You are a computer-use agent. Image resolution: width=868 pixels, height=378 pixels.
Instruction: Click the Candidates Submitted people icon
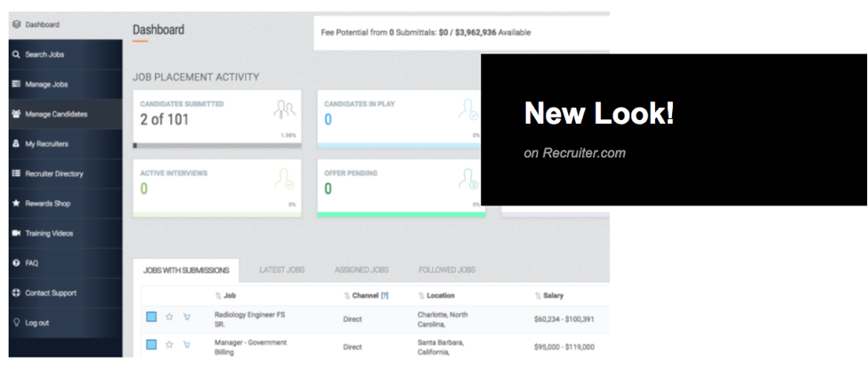coord(284,110)
